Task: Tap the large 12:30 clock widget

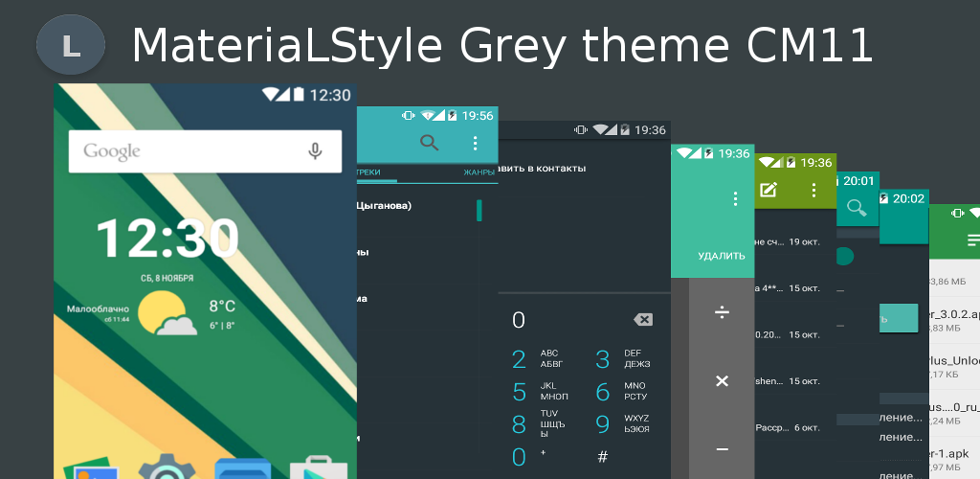Action: pyautogui.click(x=167, y=238)
